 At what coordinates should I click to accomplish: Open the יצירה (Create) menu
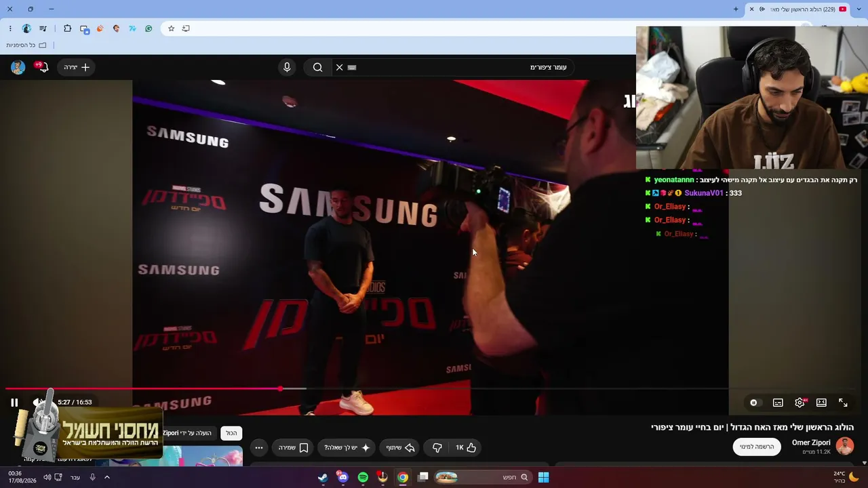point(77,67)
